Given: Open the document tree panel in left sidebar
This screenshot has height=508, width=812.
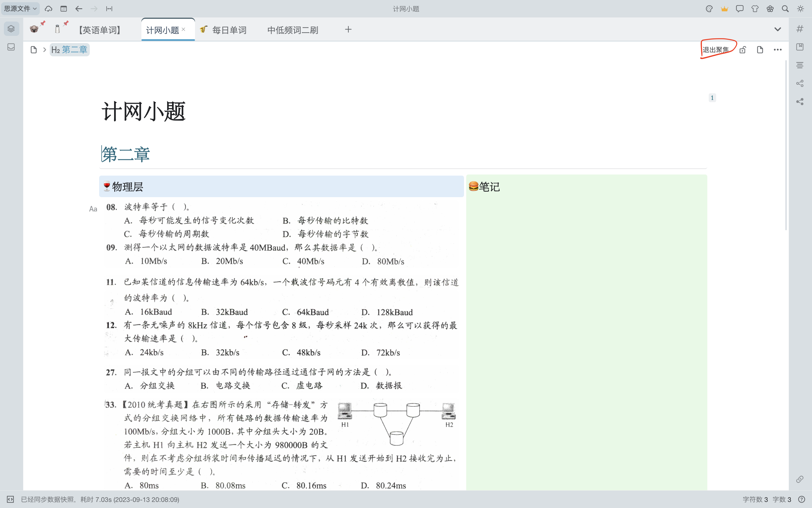Looking at the screenshot, I should pos(11,28).
